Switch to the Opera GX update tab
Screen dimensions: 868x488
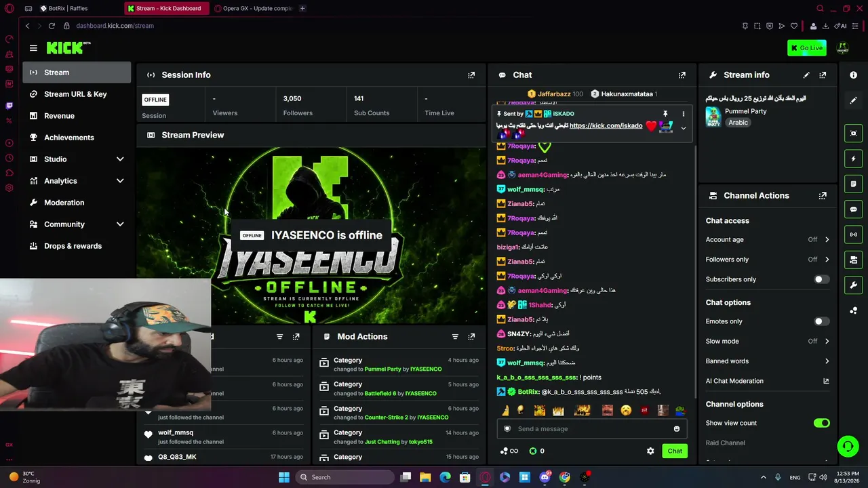click(252, 9)
